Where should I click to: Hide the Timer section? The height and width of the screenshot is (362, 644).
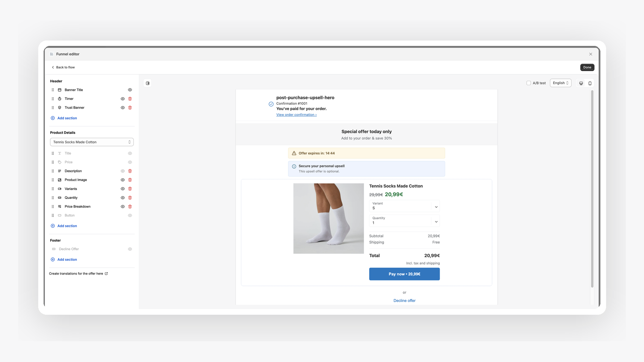point(123,99)
